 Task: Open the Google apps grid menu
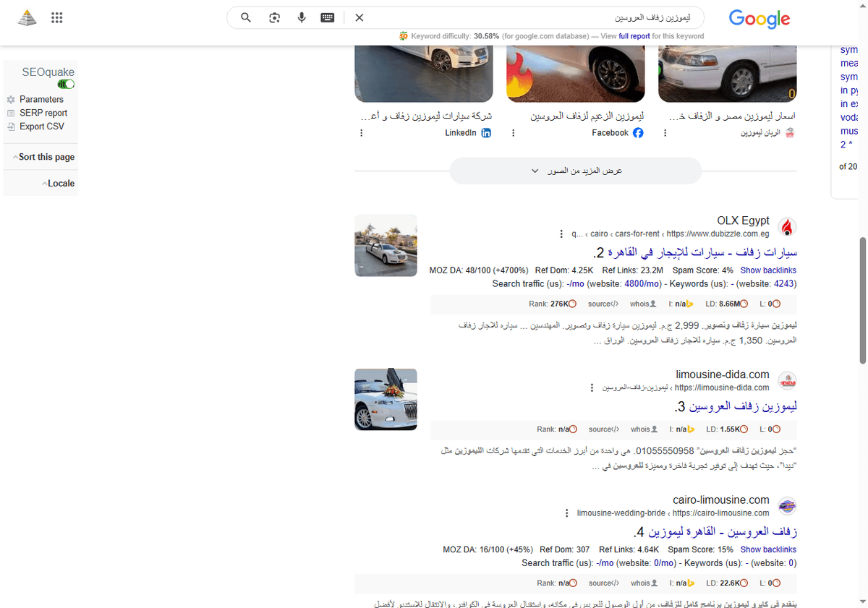coord(56,17)
